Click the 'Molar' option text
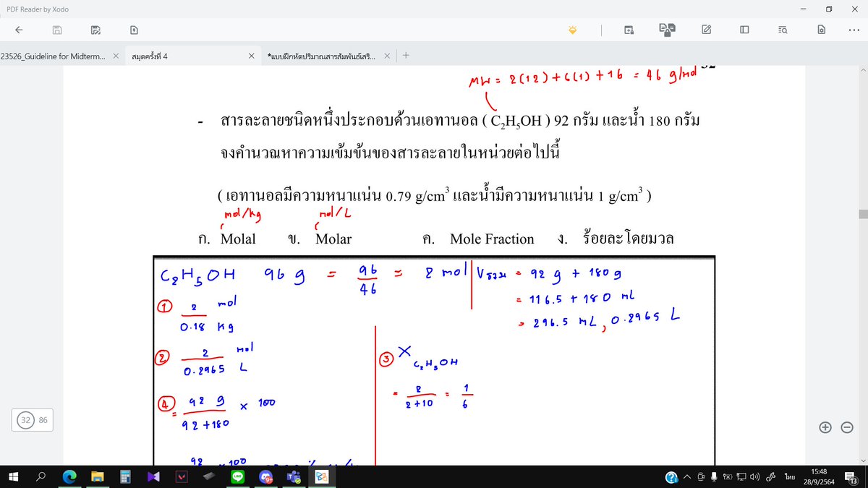The height and width of the screenshot is (488, 868). pyautogui.click(x=333, y=239)
